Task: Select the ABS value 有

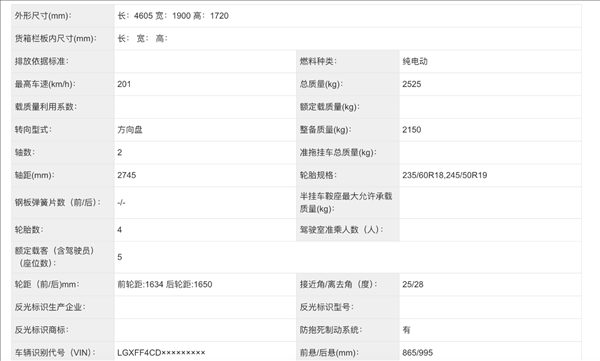Action: (406, 330)
